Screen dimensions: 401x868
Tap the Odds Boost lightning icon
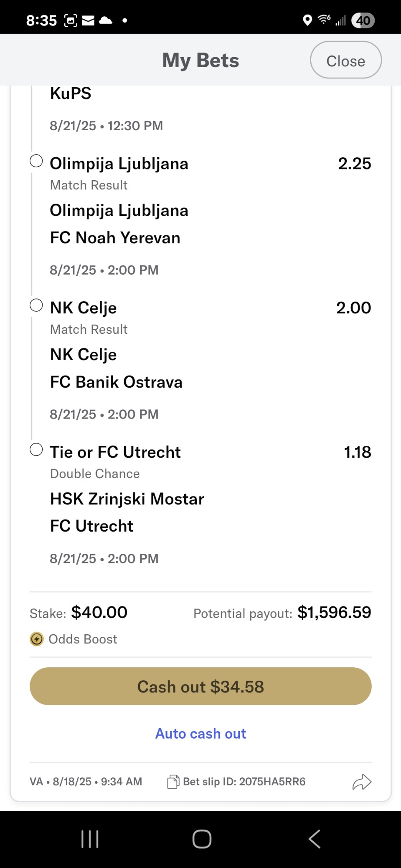[x=37, y=639]
